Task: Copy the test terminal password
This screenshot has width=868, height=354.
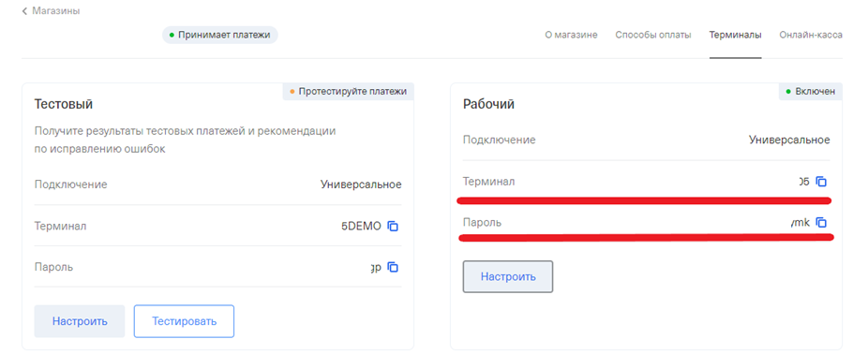Action: 393,267
